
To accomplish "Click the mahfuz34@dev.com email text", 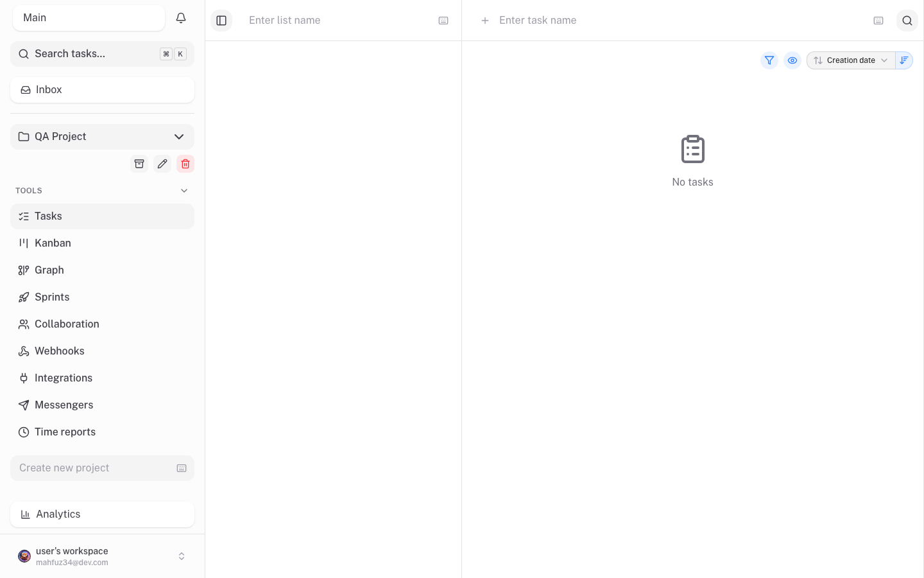I will 72,563.
